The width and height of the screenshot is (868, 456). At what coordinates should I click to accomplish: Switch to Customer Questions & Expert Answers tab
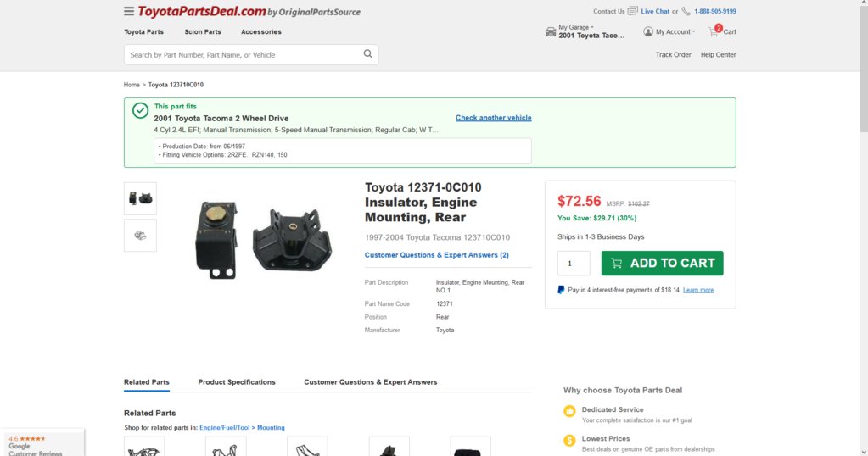[x=370, y=382]
